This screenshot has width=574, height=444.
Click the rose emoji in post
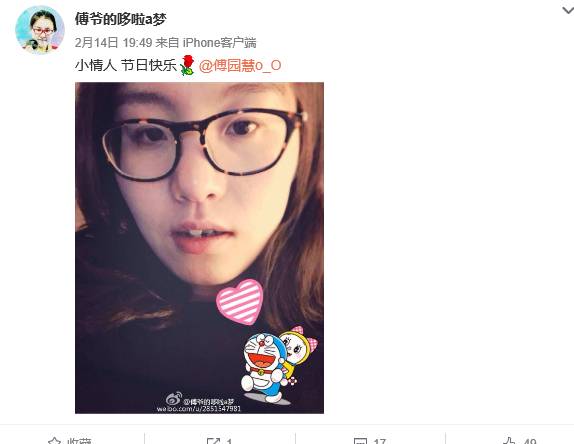(x=187, y=65)
